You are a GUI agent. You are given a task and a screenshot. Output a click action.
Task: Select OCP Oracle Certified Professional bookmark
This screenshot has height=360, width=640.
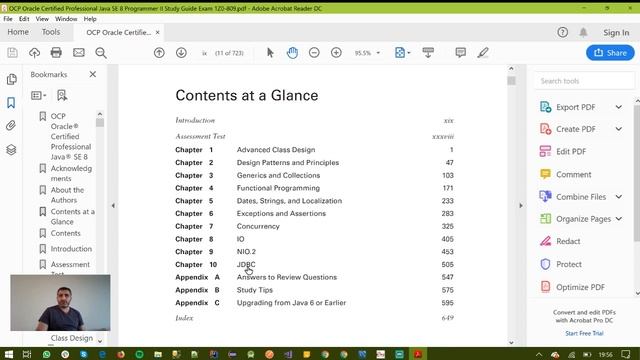coord(71,136)
